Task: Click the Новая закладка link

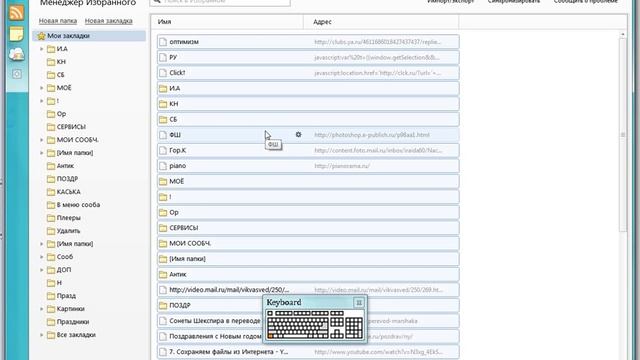Action: click(109, 21)
